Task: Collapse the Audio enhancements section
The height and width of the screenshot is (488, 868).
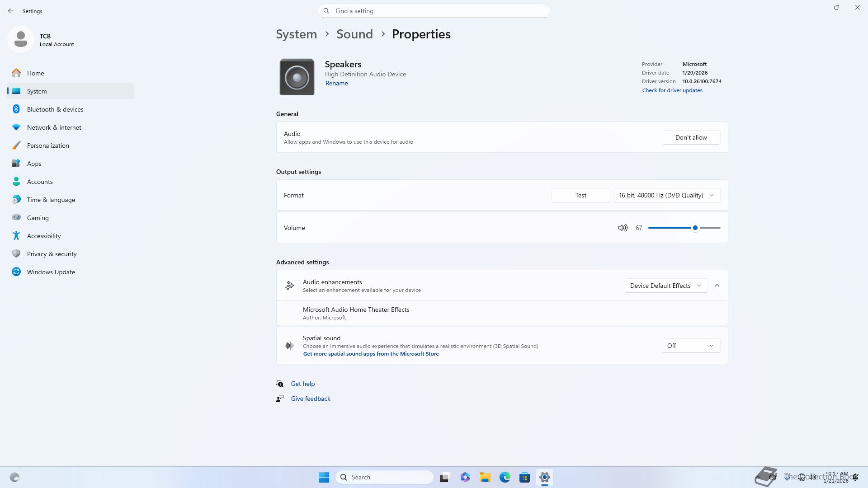Action: pyautogui.click(x=717, y=286)
